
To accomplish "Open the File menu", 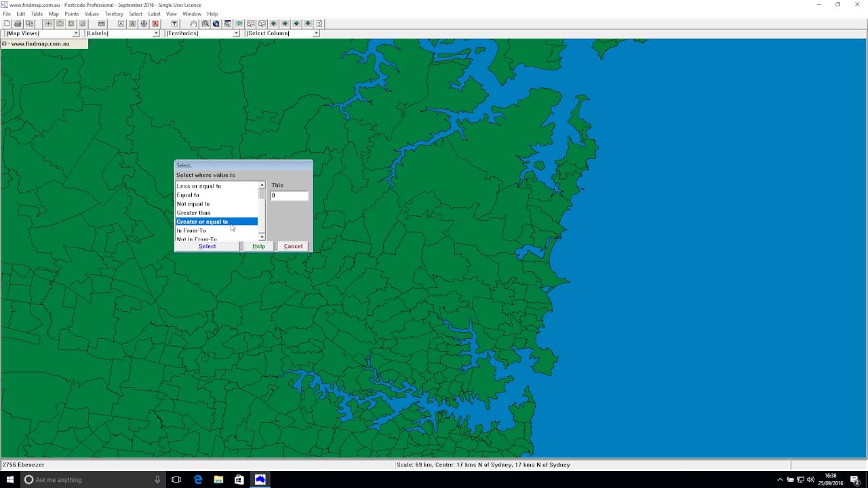I will click(x=7, y=14).
